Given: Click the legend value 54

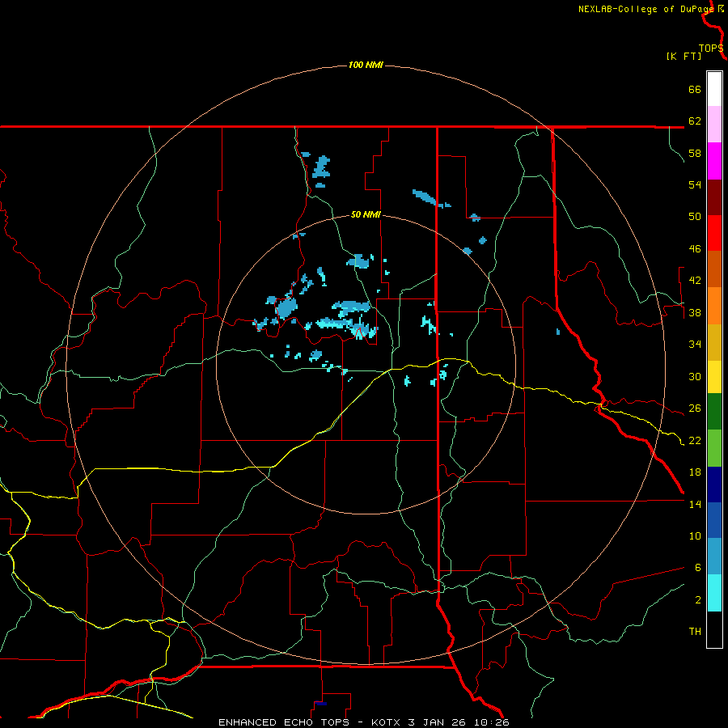Looking at the screenshot, I should pos(695,184).
